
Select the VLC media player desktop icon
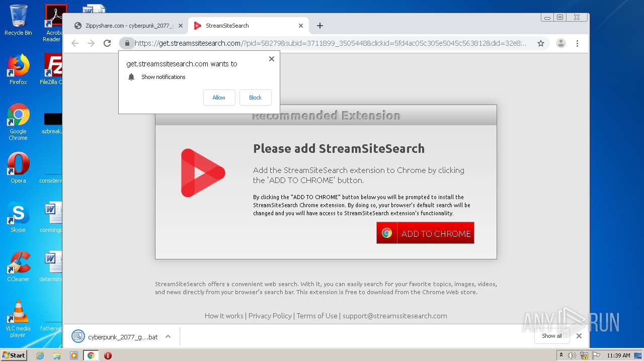click(18, 319)
